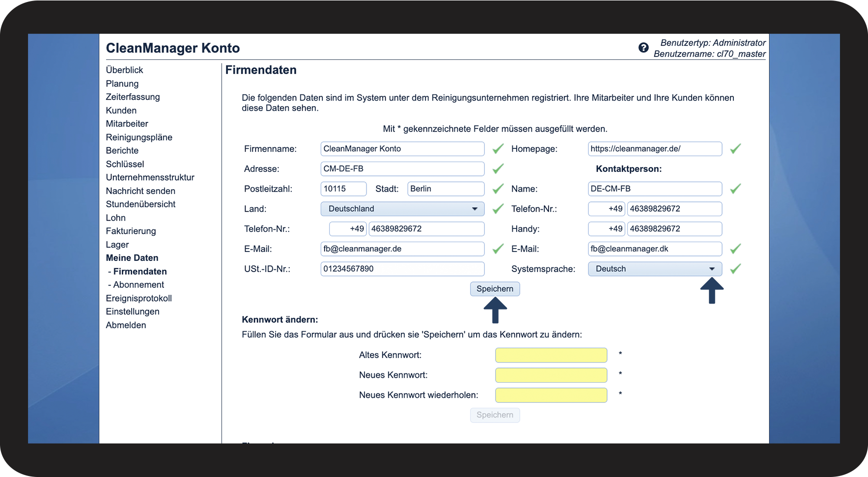
Task: Click into the Altes Kennwort field
Action: (x=551, y=355)
